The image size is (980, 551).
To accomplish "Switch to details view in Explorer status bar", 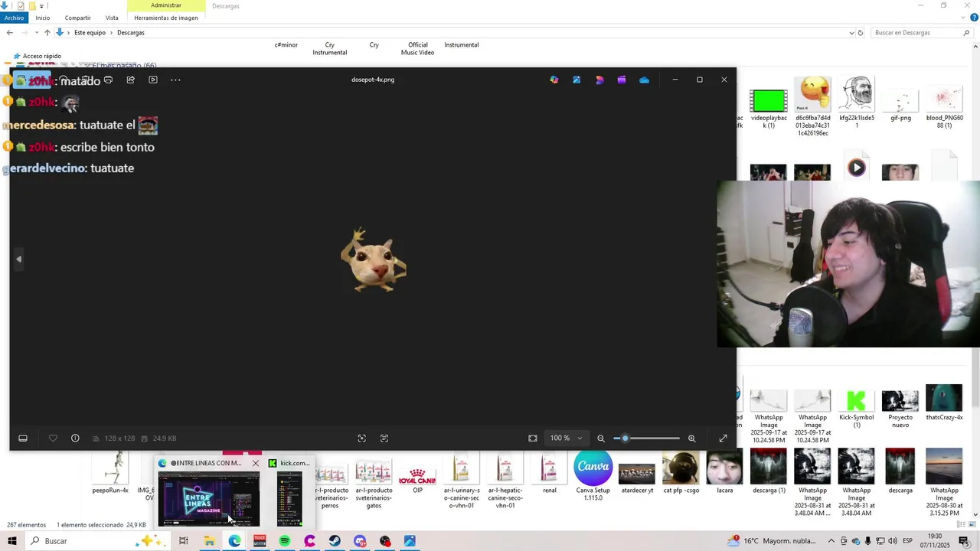I will [x=962, y=525].
